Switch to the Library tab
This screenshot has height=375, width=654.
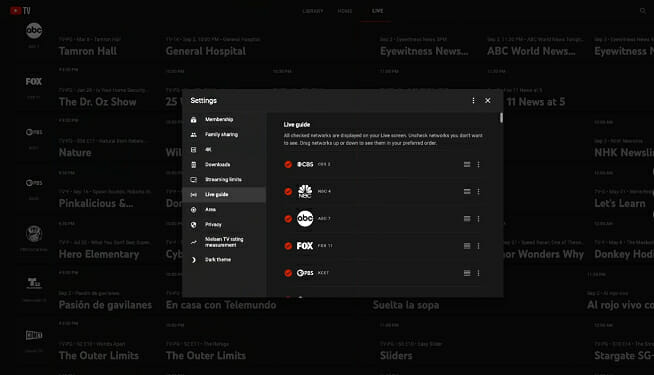pos(313,11)
